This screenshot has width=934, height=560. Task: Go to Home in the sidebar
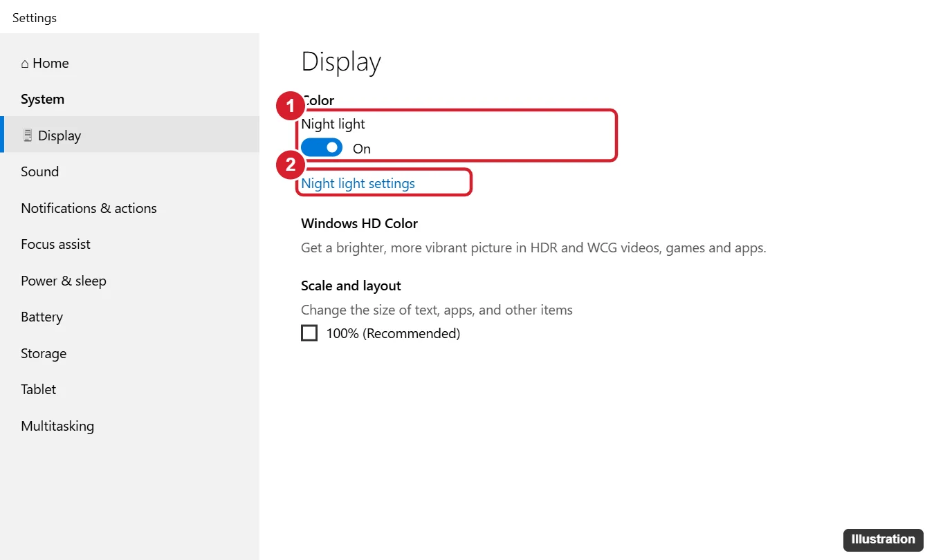[x=130, y=63]
